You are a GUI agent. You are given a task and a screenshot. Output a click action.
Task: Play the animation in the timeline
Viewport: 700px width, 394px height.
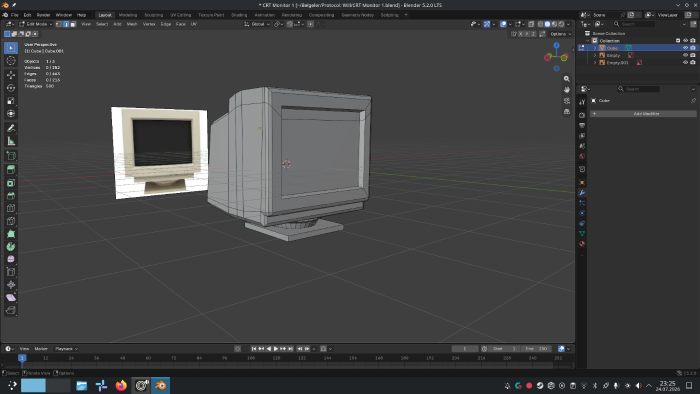[276, 349]
